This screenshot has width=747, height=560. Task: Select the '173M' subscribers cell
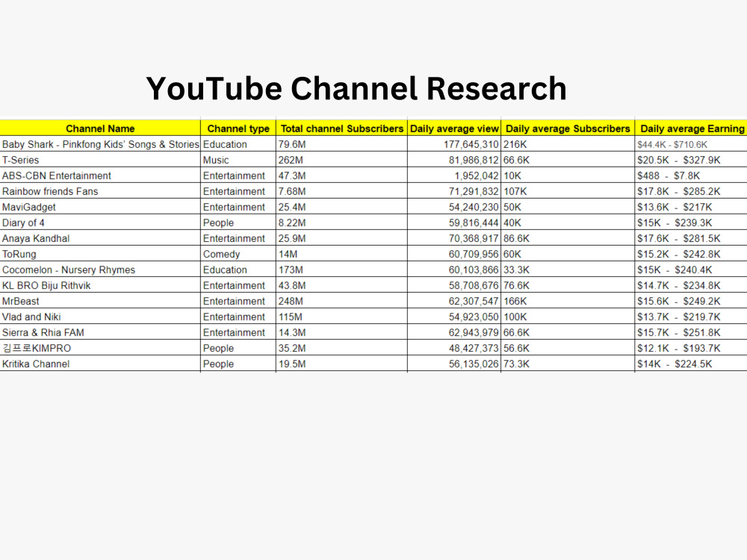341,270
